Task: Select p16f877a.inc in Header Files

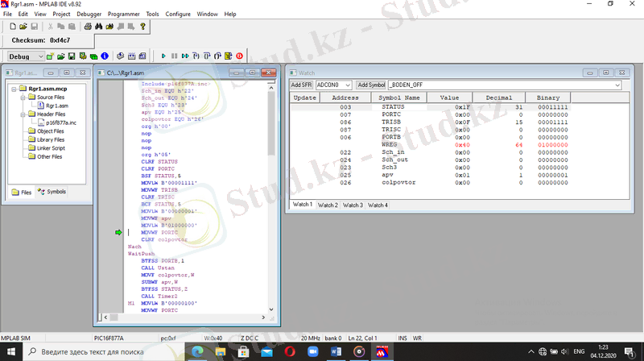Action: point(60,122)
